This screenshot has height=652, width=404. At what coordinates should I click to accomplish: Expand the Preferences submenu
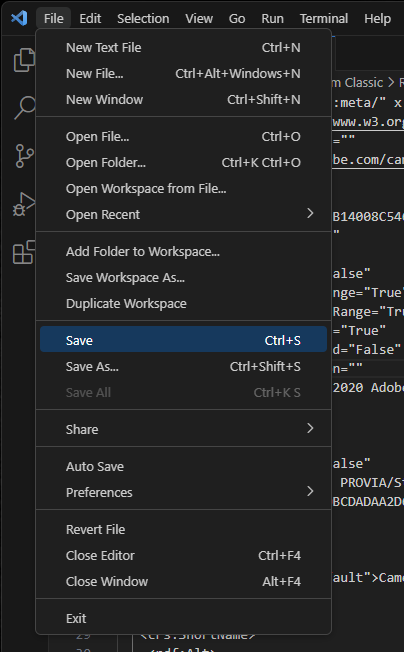tap(183, 492)
